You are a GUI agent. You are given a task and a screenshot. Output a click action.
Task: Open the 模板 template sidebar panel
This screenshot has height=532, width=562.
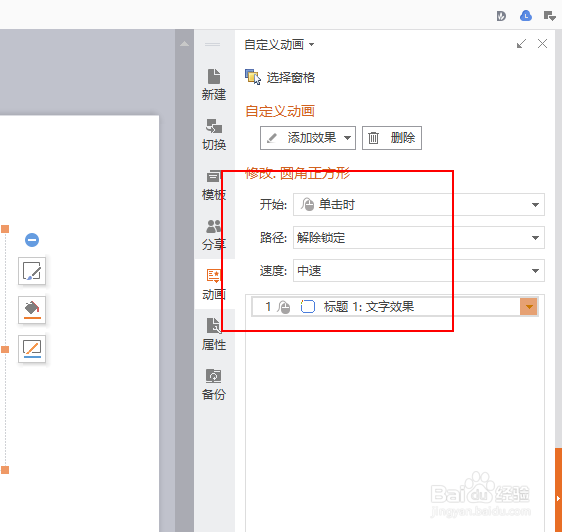click(x=214, y=185)
